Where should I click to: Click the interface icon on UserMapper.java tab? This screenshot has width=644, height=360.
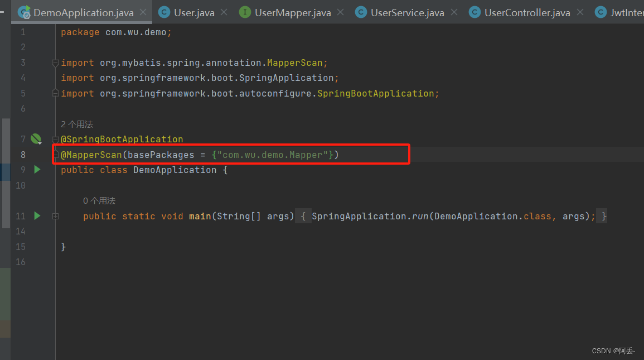pyautogui.click(x=244, y=11)
